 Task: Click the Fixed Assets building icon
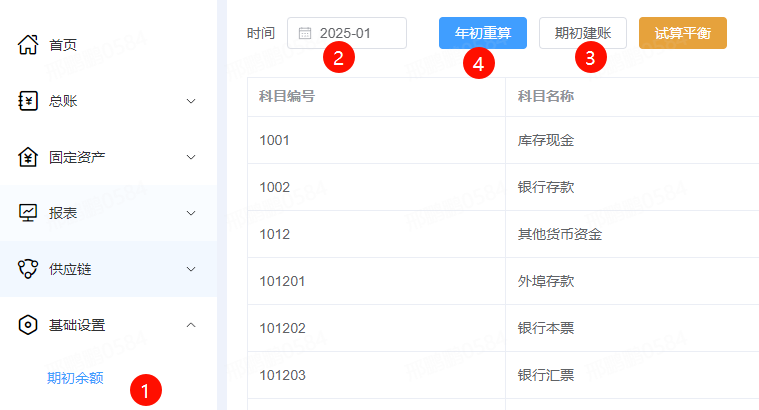(29, 157)
